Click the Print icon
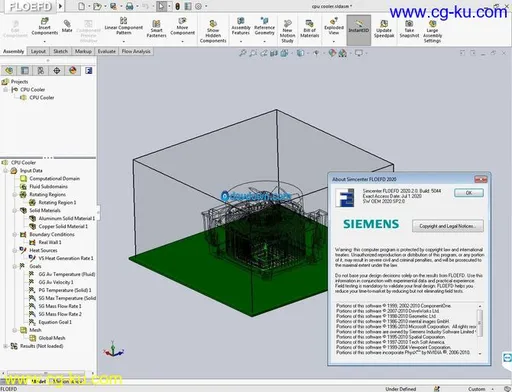512x392 pixels. point(129,6)
